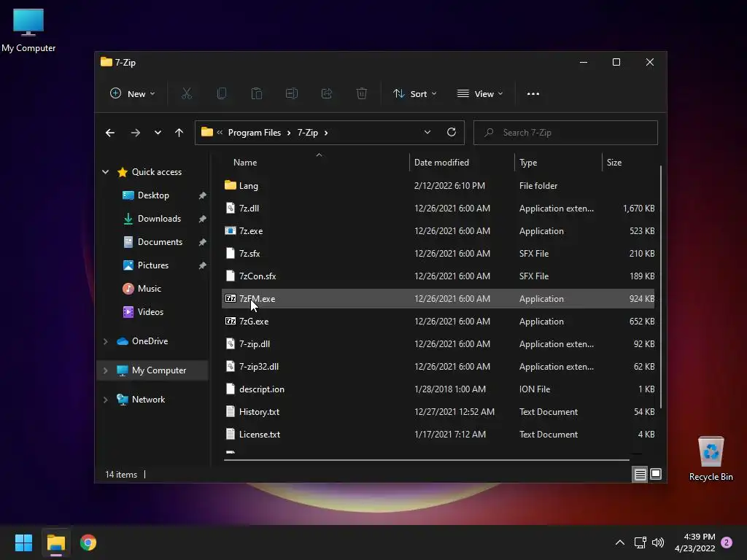Select the Lang folder icon
Viewport: 747px width, 560px height.
[x=230, y=184]
